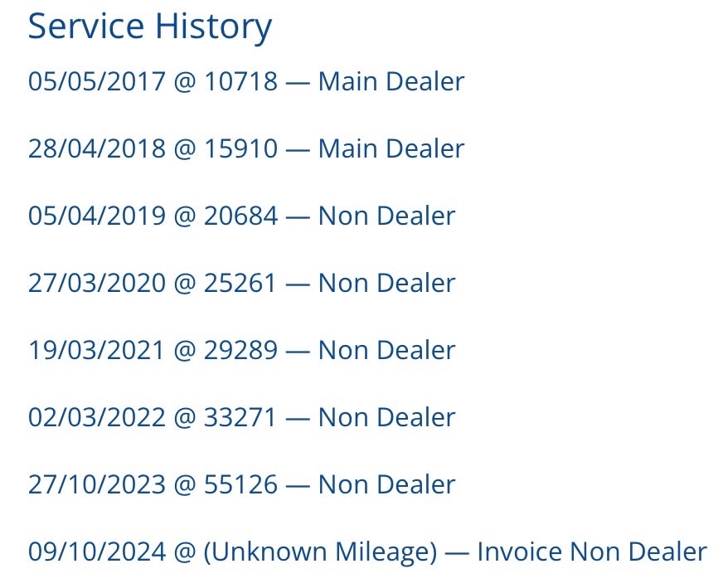Select the 55126 mileage figure
The height and width of the screenshot is (588, 723).
(240, 485)
